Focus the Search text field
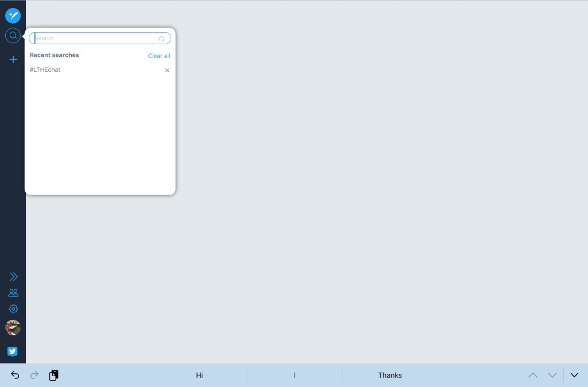The image size is (588, 387). tap(95, 38)
